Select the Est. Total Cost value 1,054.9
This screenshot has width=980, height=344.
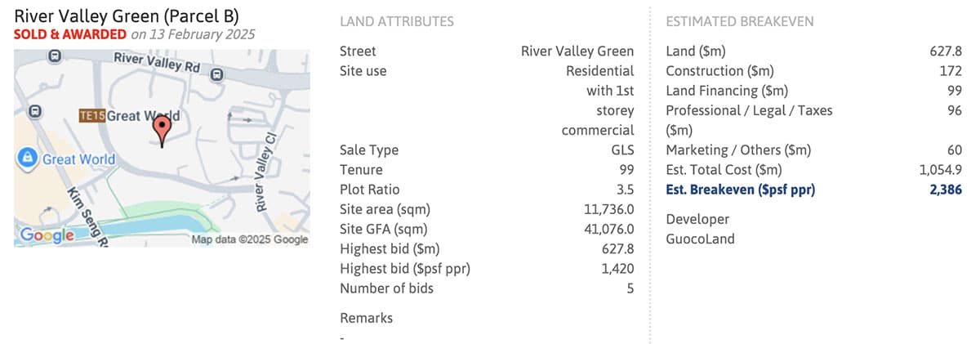pyautogui.click(x=940, y=170)
